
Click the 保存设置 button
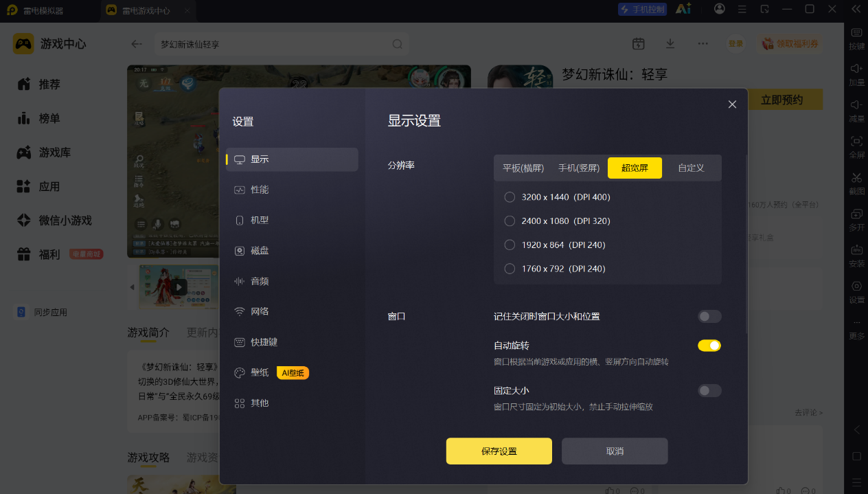tap(499, 451)
